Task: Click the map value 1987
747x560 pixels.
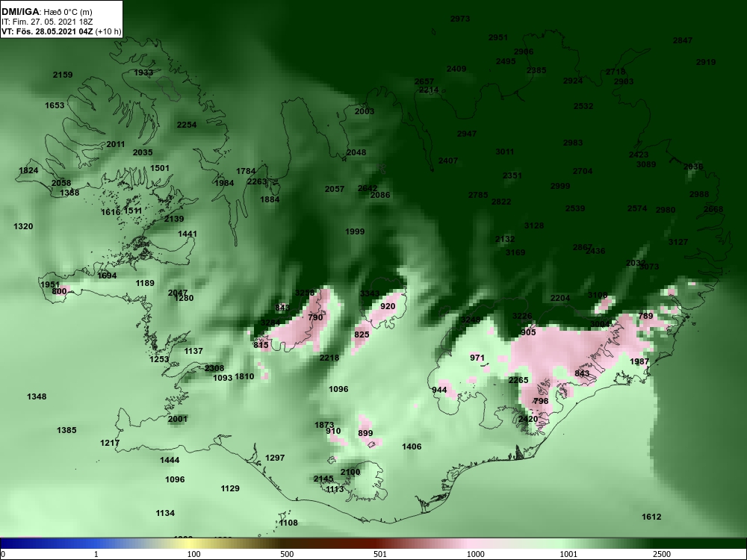Action: point(639,361)
